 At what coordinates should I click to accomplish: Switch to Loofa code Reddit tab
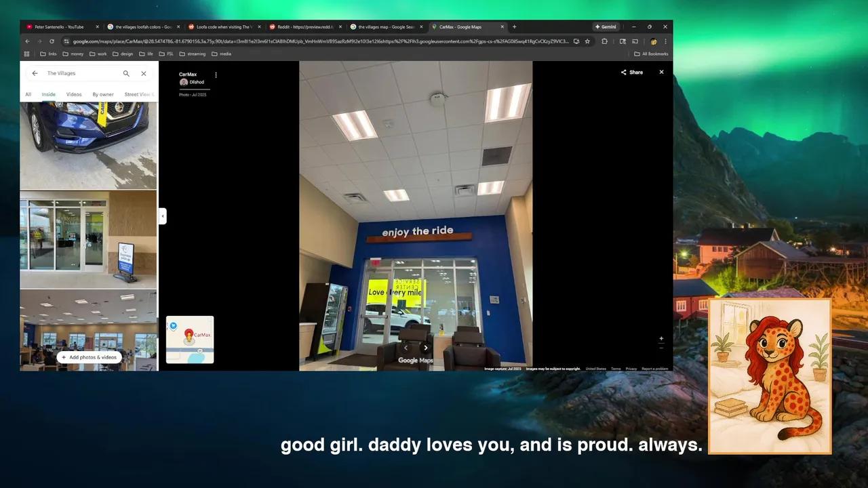coord(224,27)
